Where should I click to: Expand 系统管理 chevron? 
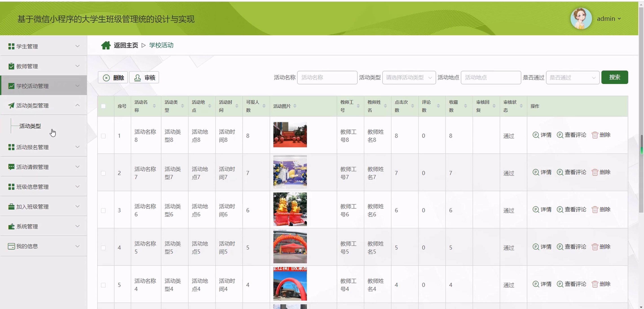tap(77, 226)
